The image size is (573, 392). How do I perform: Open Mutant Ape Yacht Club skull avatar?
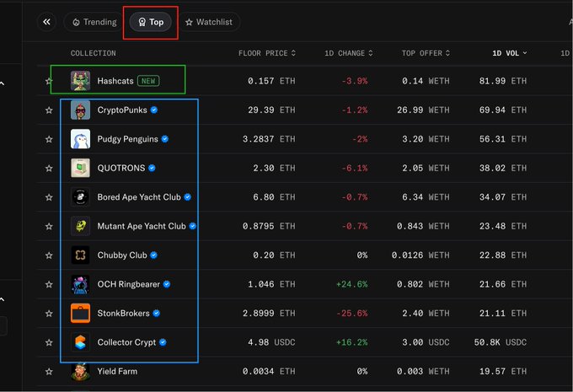coord(80,227)
